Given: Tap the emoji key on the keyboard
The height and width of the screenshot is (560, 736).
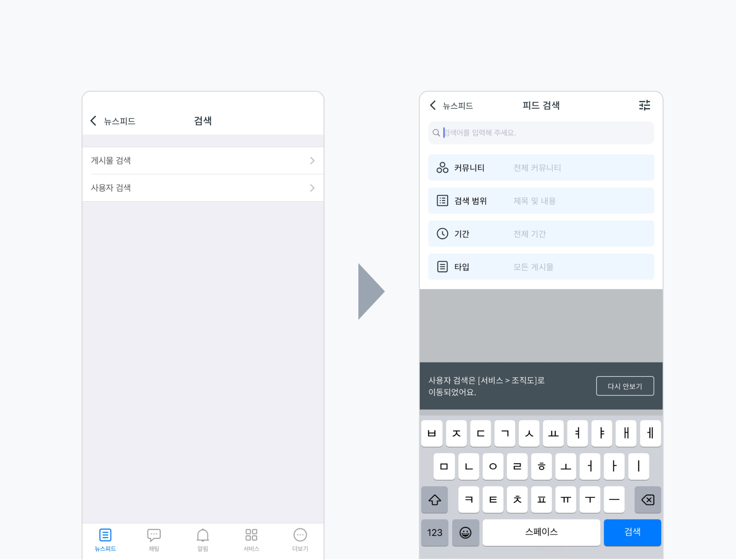Looking at the screenshot, I should [x=465, y=533].
